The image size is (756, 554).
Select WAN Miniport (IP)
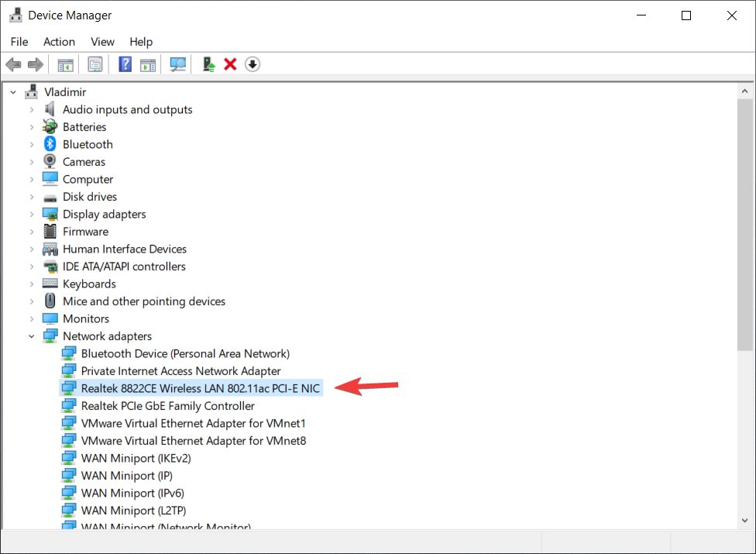pos(127,476)
